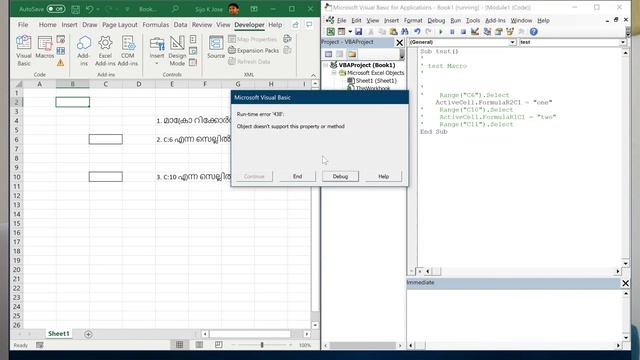This screenshot has width=640, height=360.
Task: Toggle Use Relative References icon in the Code group
Action: [61, 51]
